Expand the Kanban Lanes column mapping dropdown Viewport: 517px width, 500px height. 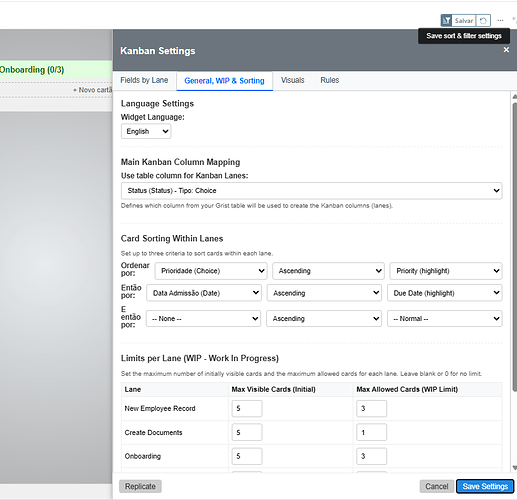pos(311,191)
